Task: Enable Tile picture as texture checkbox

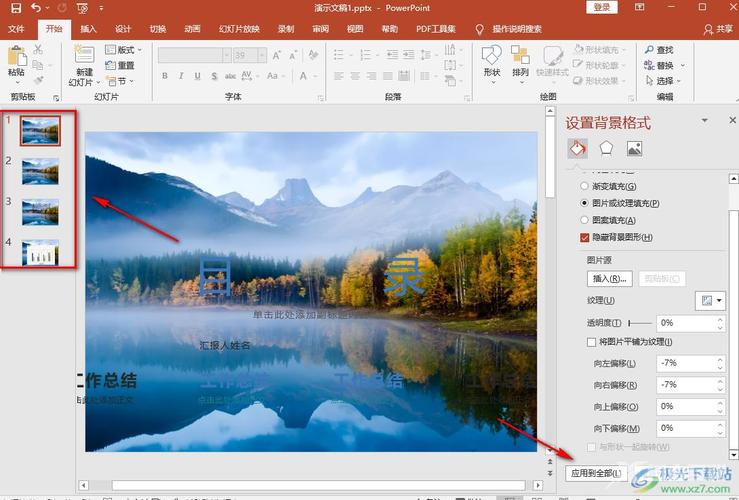Action: (591, 342)
